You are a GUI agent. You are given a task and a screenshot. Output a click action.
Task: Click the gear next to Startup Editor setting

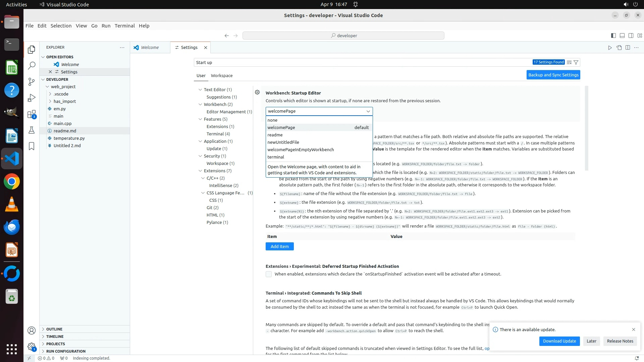tap(257, 93)
